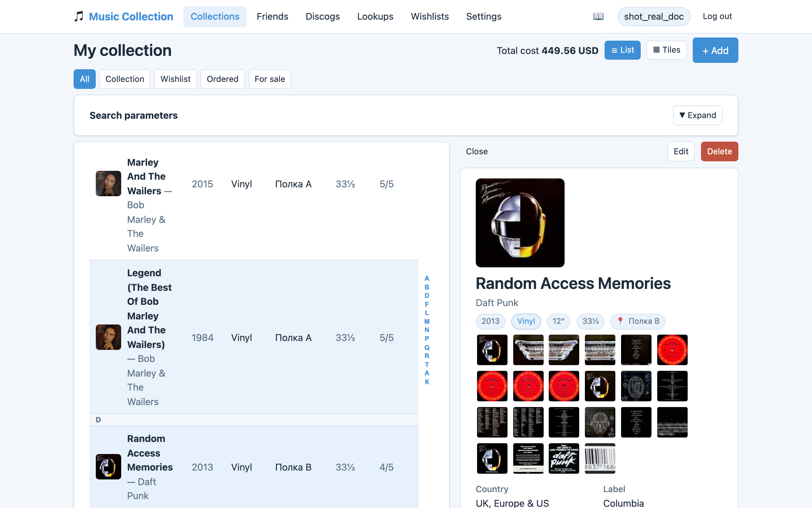This screenshot has width=812, height=508.
Task: Jump to letter Q in the index
Action: (x=427, y=347)
